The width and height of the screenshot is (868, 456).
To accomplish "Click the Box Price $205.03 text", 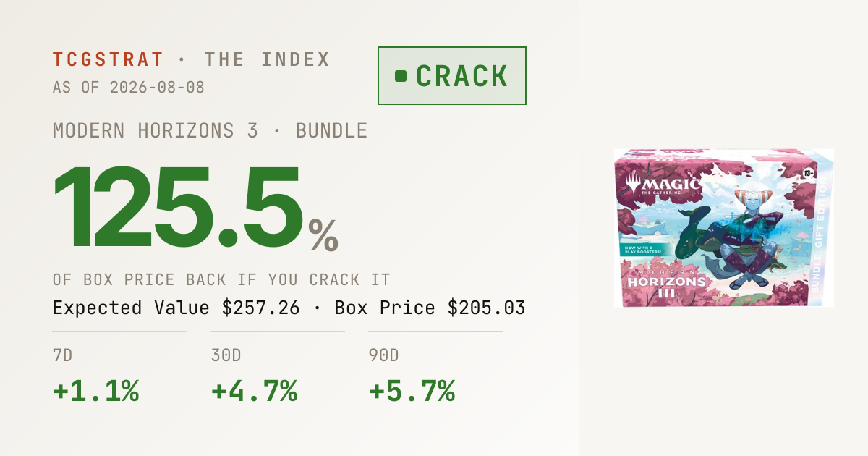I will (430, 308).
